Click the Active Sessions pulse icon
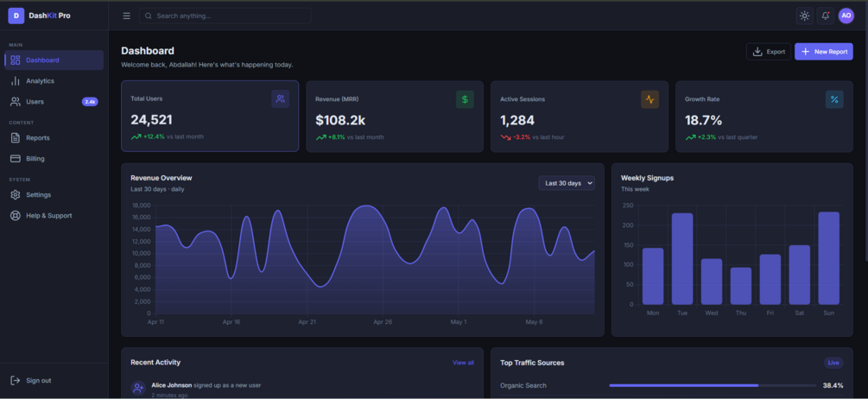Image resolution: width=868 pixels, height=399 pixels. point(649,99)
